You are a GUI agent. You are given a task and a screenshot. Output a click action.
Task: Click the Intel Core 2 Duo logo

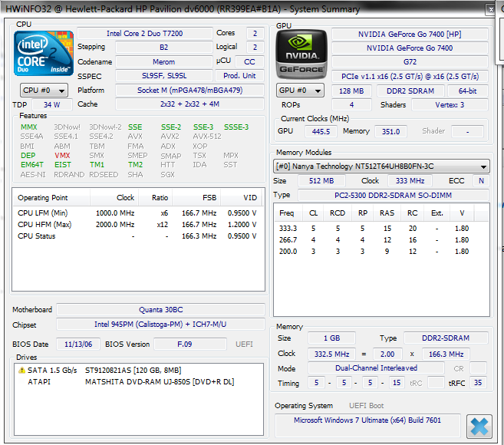44,53
